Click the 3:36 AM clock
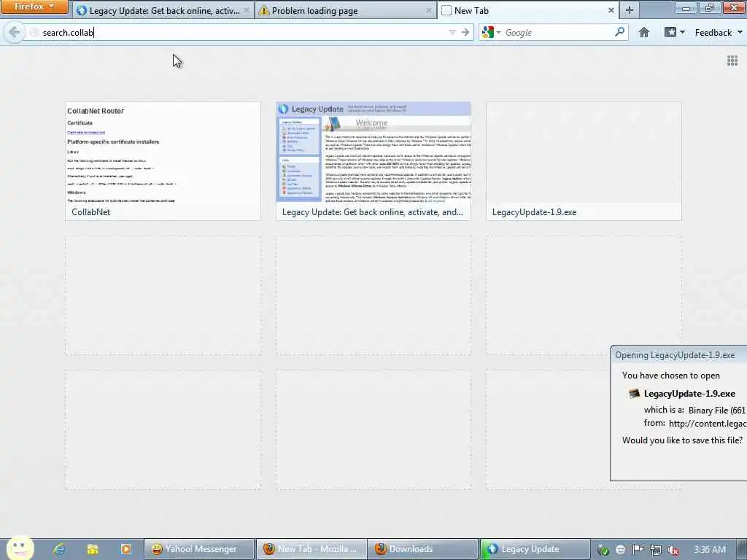Viewport: 747px width, 560px height. 709,550
